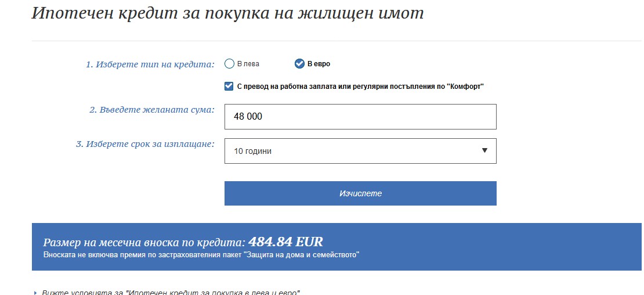Viewport: 644px width, 295px height.
Task: Toggle the salary transfer "Комфорт" checkbox
Action: click(229, 87)
